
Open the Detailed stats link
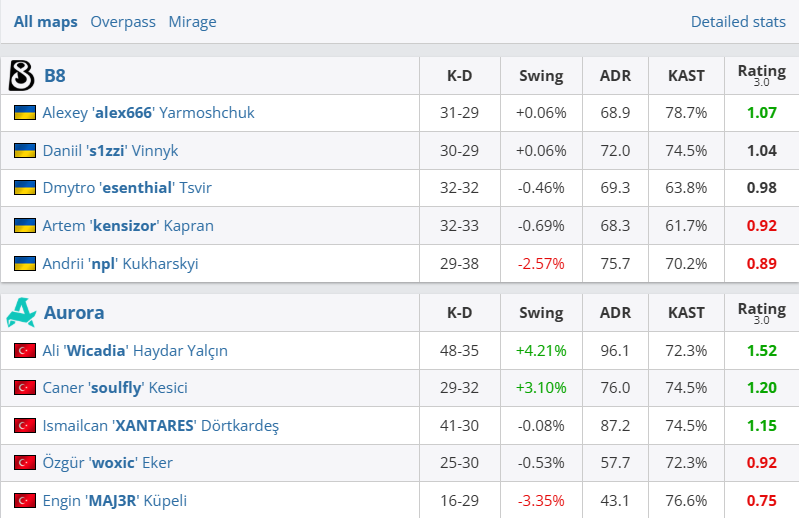click(738, 21)
